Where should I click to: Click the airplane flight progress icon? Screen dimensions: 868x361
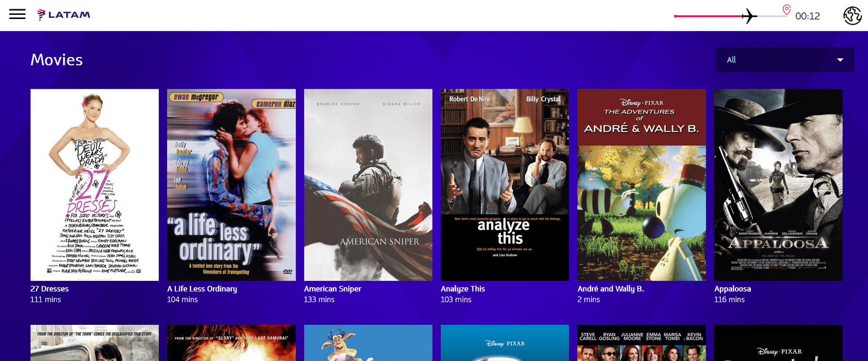(749, 16)
